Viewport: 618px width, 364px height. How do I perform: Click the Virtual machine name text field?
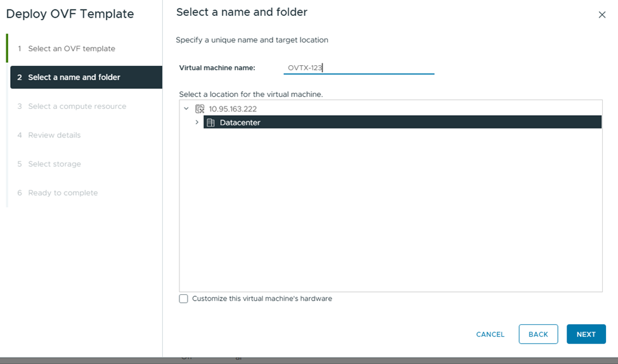pos(359,68)
